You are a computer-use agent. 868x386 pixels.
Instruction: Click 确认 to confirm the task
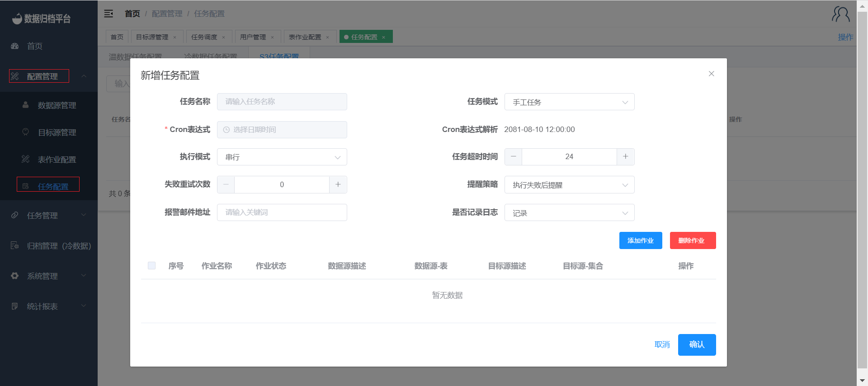(697, 344)
